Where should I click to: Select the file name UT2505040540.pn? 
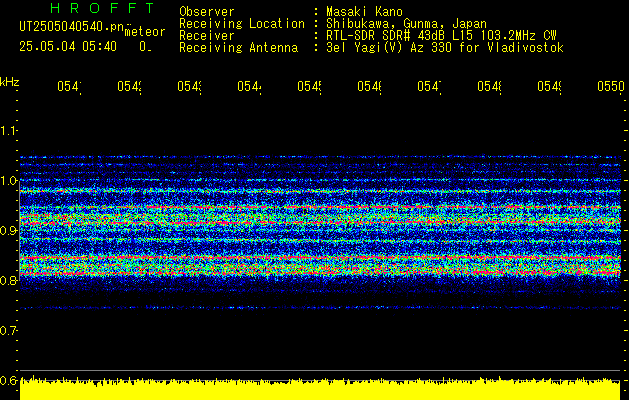[x=72, y=27]
